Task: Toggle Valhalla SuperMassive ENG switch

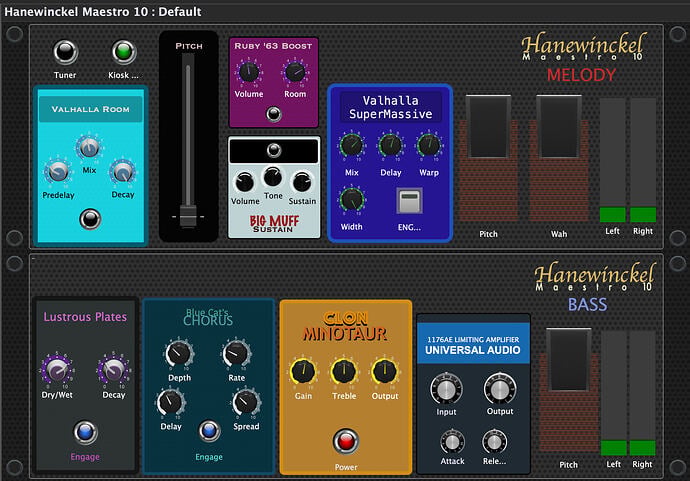Action: click(409, 201)
